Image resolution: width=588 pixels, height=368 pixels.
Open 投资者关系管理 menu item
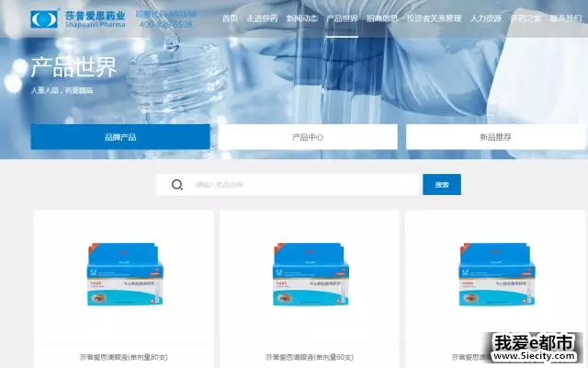coord(434,18)
